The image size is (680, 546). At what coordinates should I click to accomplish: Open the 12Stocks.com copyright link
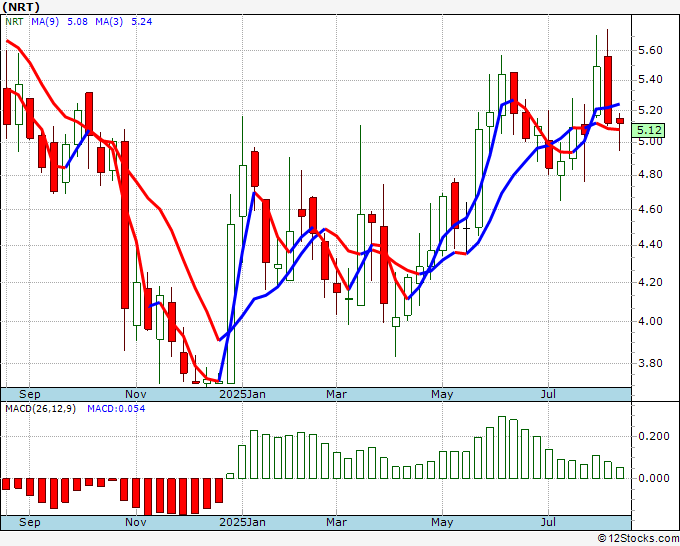(638, 539)
